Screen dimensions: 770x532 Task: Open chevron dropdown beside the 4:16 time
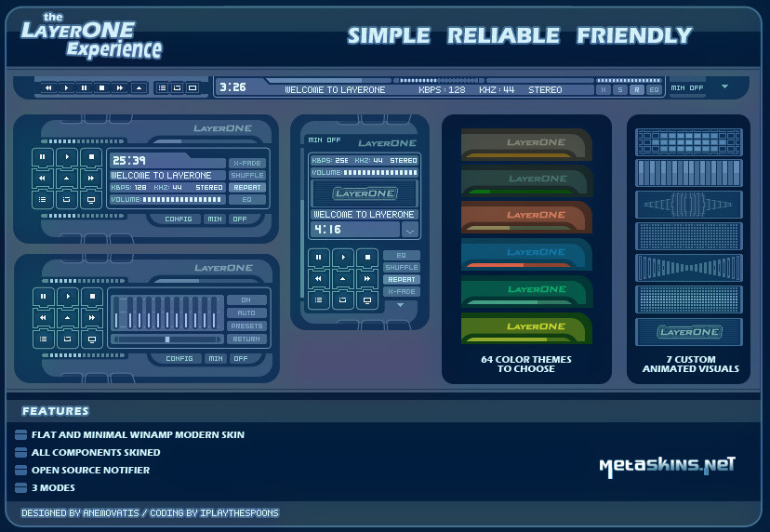(410, 230)
